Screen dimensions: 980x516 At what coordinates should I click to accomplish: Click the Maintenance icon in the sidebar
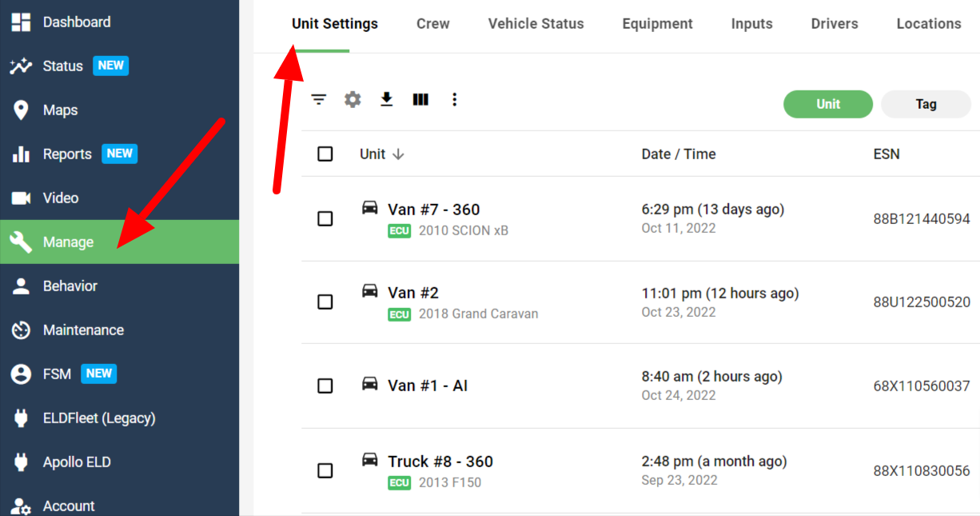click(x=21, y=330)
